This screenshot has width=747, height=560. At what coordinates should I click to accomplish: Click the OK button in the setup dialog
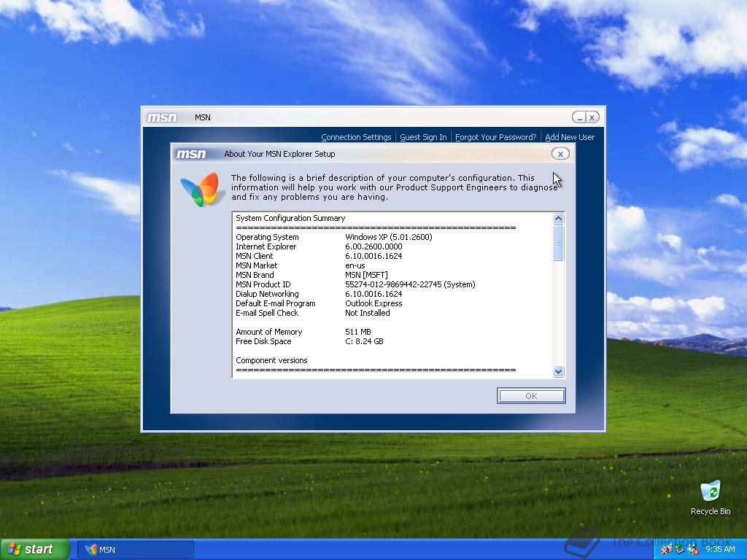pyautogui.click(x=531, y=396)
